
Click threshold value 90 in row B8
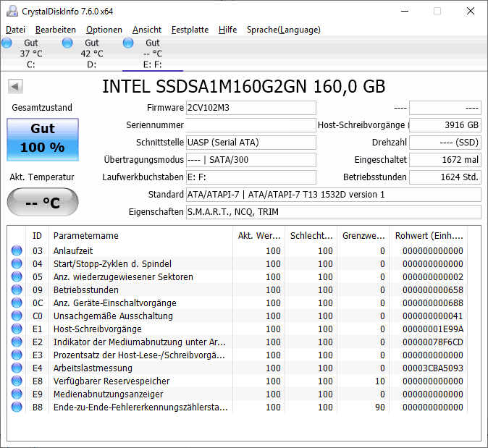(380, 407)
